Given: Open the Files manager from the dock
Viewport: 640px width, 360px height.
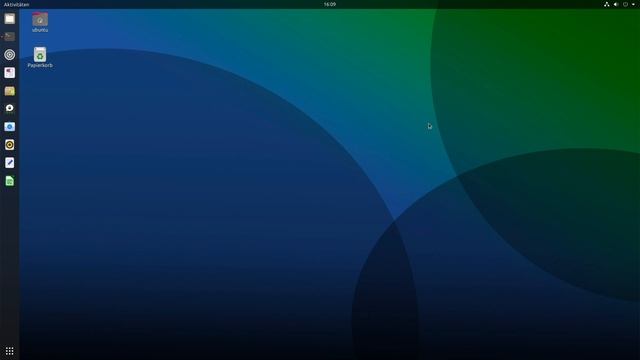Looking at the screenshot, I should (x=9, y=19).
